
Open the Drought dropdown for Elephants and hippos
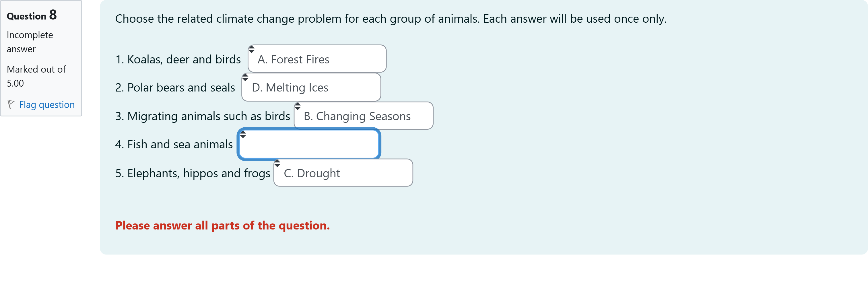(343, 173)
